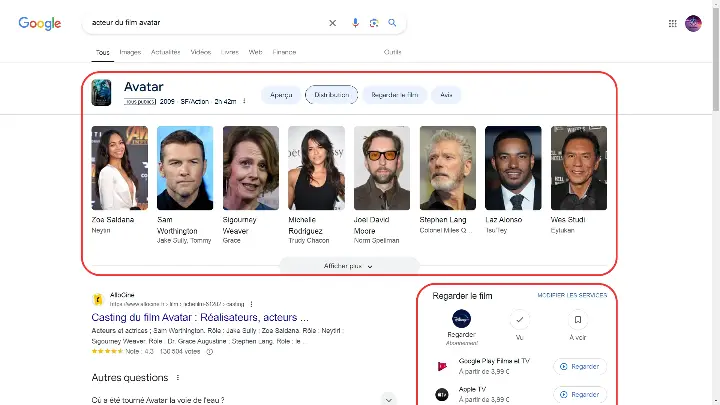Switch to the Web tab
The height and width of the screenshot is (405, 720).
[255, 52]
